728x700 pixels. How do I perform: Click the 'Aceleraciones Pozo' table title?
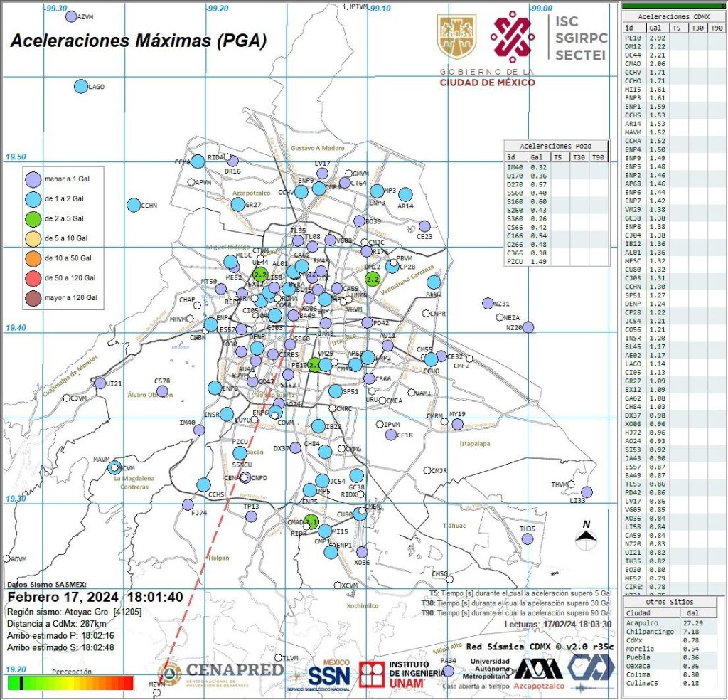point(556,146)
